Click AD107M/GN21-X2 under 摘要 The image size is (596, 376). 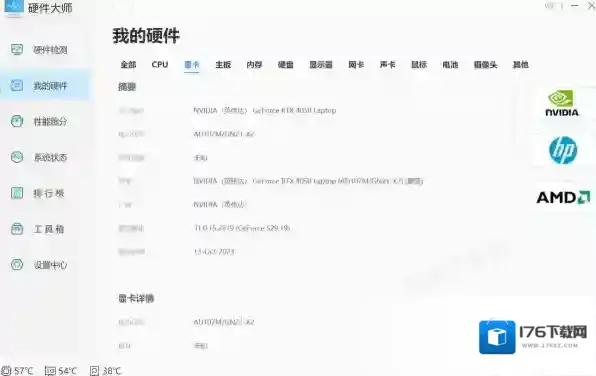tap(224, 134)
